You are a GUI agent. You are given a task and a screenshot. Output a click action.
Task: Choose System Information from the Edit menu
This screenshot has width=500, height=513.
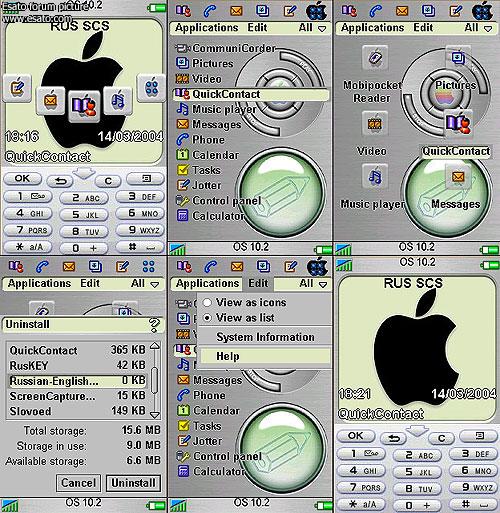point(265,337)
